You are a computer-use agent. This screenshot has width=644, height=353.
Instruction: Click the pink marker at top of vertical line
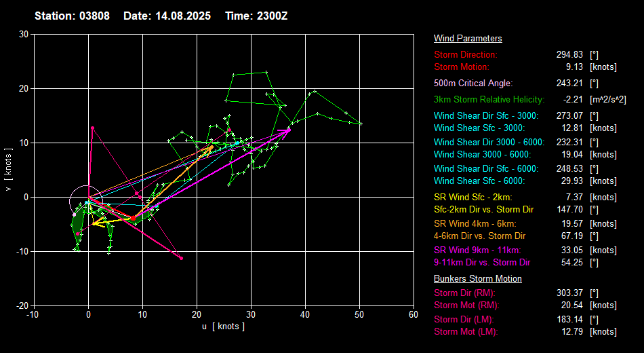(x=92, y=128)
